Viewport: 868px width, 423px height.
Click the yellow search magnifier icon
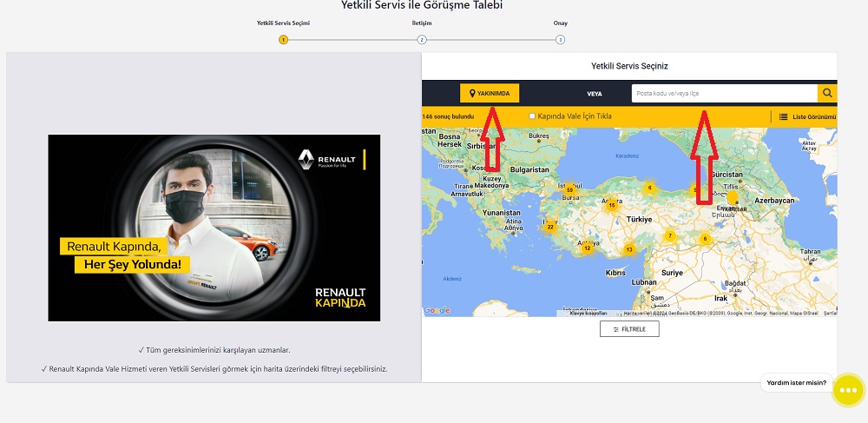tap(827, 94)
